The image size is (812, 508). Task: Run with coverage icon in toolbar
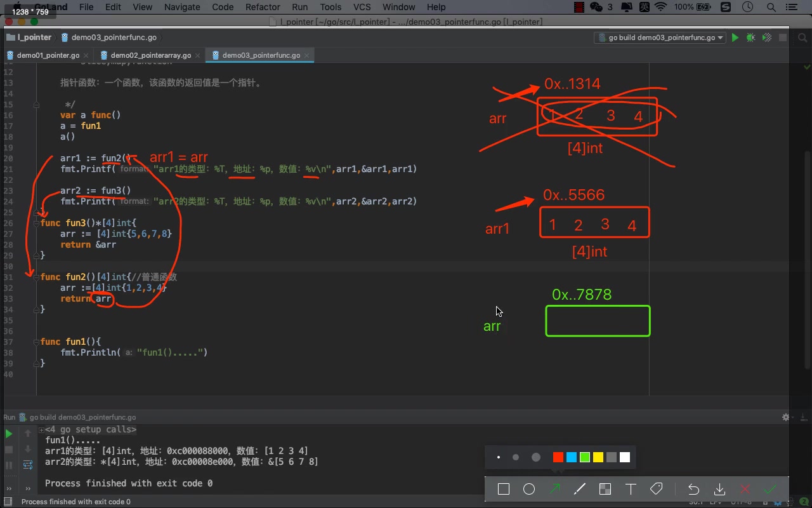tap(766, 37)
